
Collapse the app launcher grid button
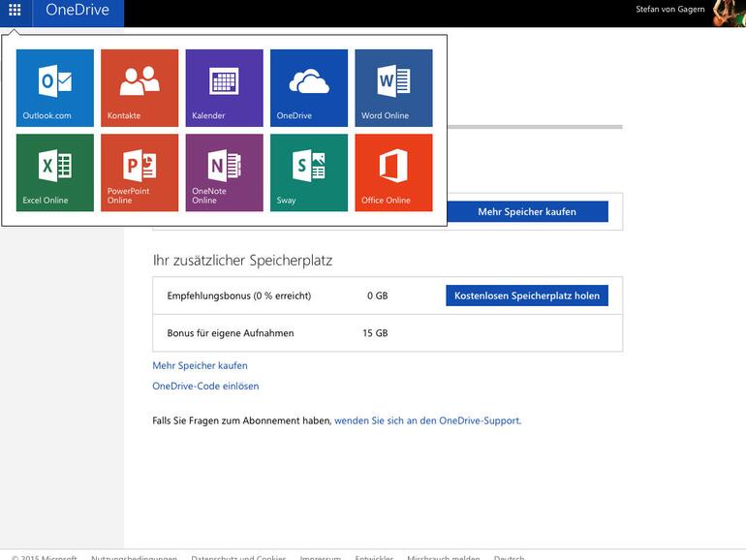tap(15, 11)
